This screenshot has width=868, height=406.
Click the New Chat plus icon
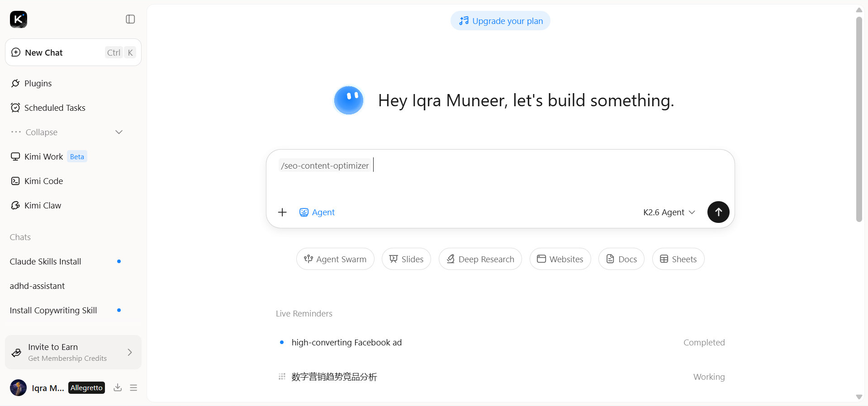point(16,52)
